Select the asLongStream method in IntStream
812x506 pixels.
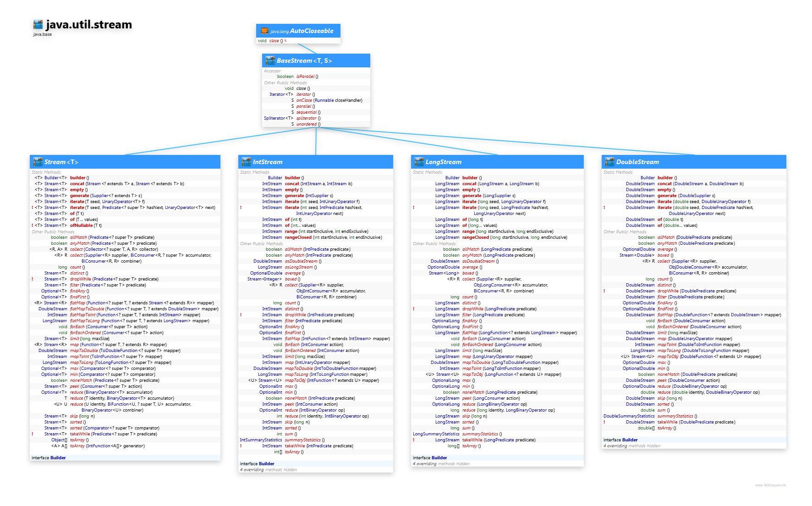point(299,267)
